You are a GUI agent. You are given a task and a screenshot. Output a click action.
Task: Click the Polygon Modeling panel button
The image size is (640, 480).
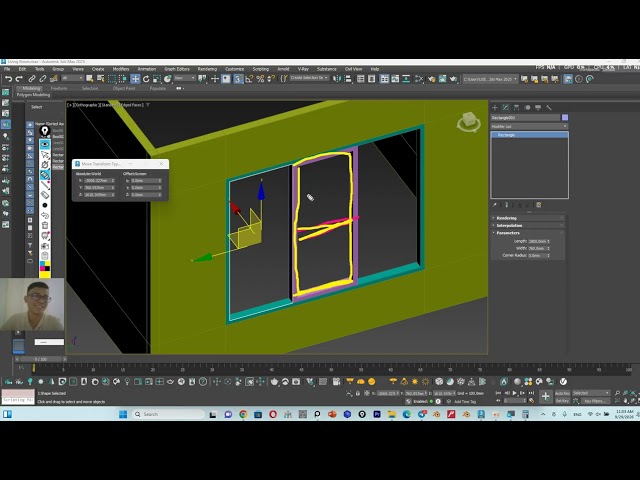click(33, 95)
